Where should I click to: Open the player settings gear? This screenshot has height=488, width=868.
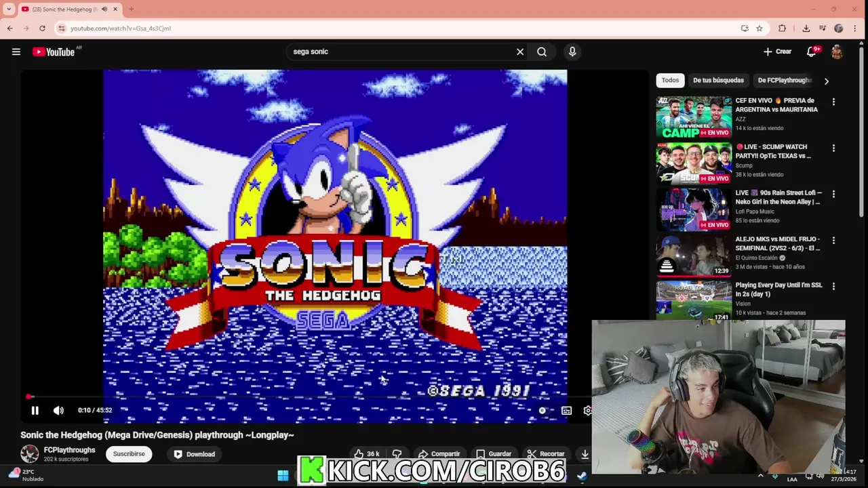point(587,410)
